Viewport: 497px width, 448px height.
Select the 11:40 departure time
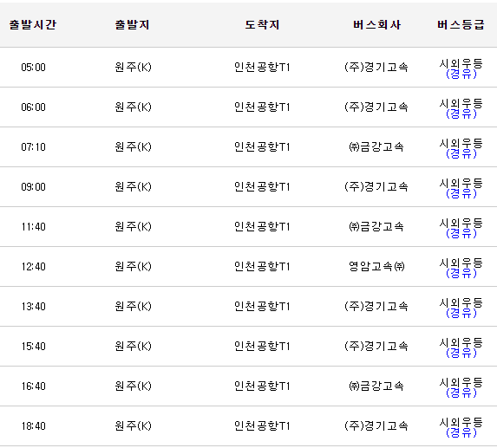pyautogui.click(x=33, y=227)
